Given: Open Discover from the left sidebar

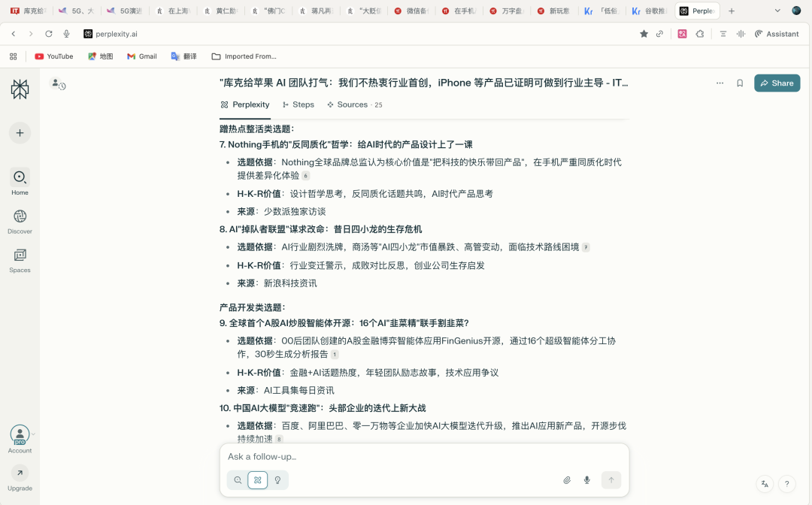Looking at the screenshot, I should click(20, 220).
